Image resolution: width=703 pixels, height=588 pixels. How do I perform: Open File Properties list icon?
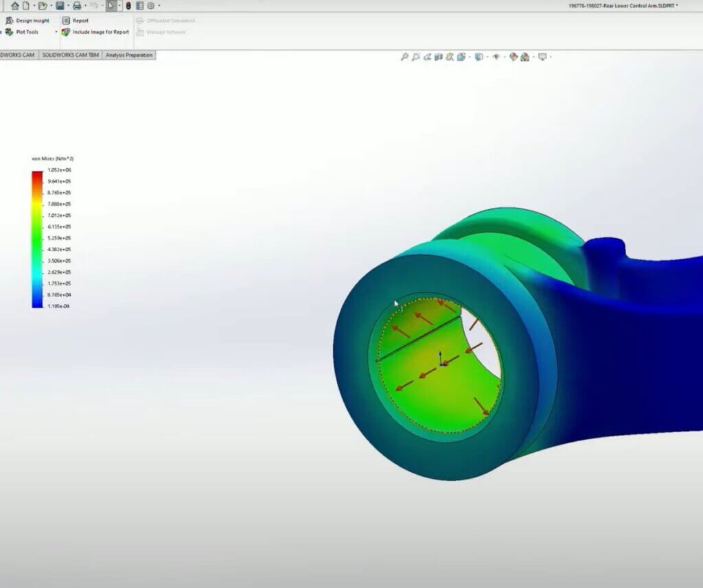[140, 5]
